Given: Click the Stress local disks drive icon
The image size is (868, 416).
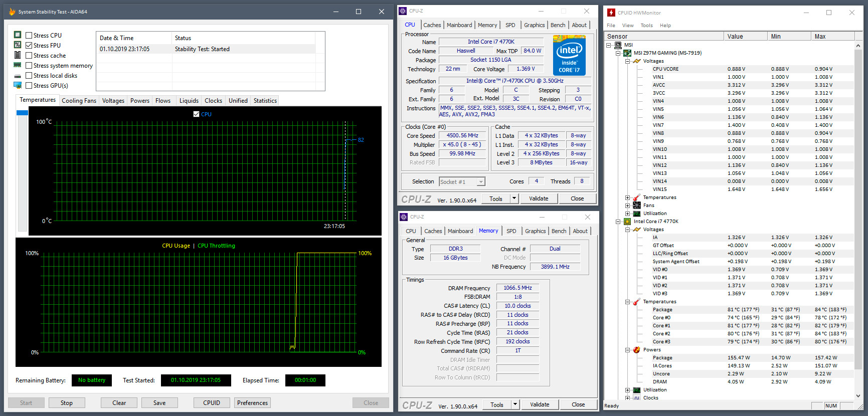Looking at the screenshot, I should [18, 76].
